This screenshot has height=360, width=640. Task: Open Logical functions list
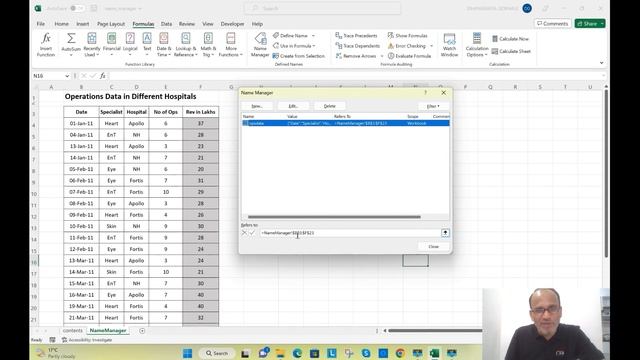[x=130, y=45]
